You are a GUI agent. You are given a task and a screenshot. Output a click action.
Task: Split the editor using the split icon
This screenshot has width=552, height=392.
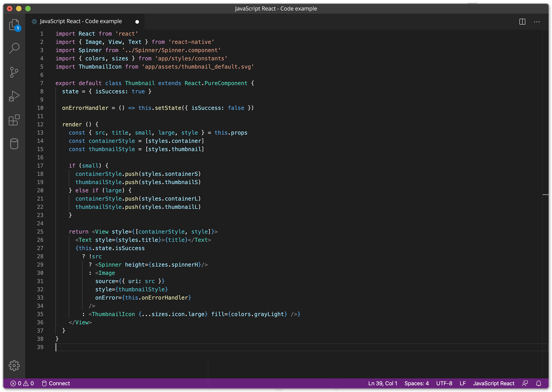(522, 21)
